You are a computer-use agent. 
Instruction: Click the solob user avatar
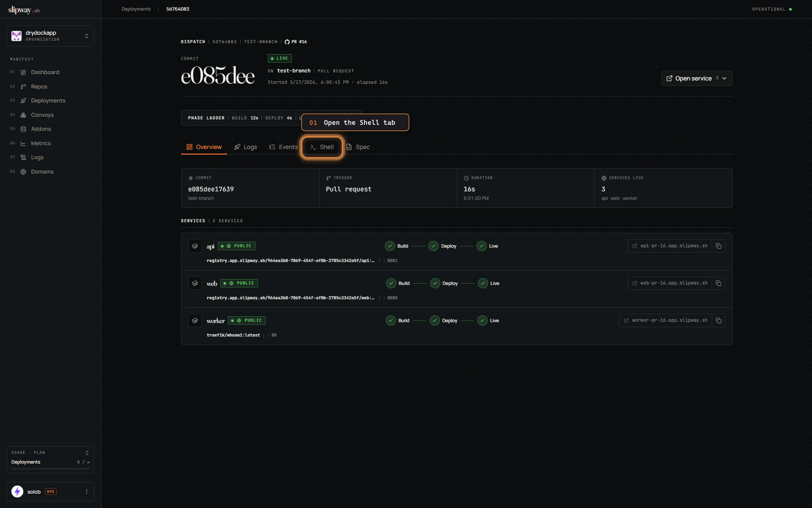pos(17,491)
